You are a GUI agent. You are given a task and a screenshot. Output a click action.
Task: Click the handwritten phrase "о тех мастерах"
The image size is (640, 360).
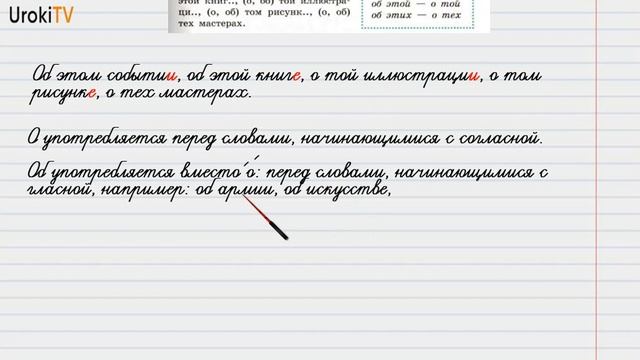[177, 93]
